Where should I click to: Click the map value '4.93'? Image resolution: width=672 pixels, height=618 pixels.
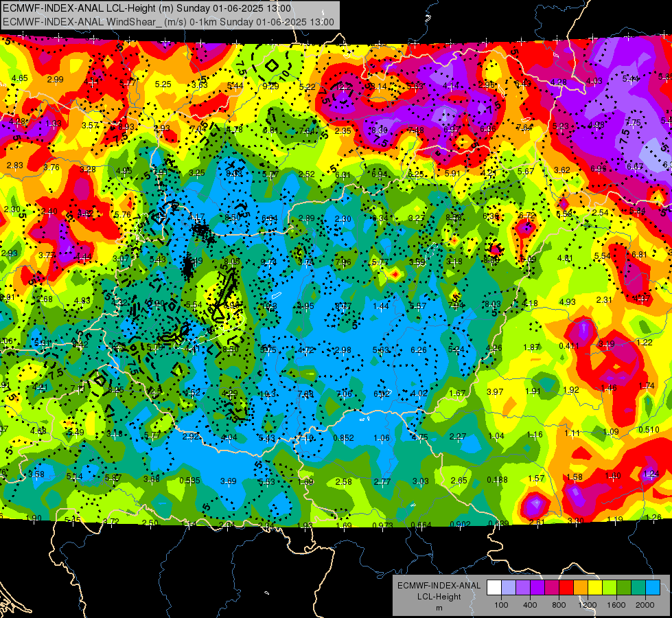[568, 302]
